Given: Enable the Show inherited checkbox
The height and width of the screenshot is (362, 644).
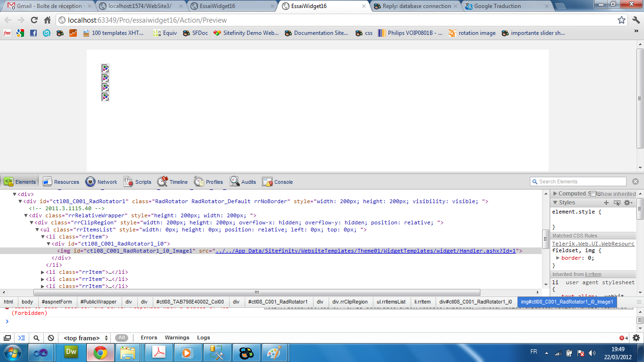Looking at the screenshot, I should (x=594, y=194).
